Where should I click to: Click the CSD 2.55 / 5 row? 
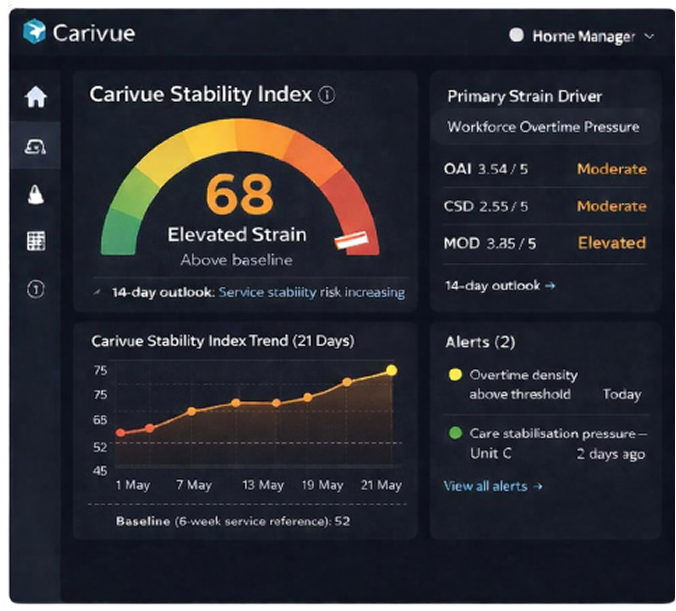coord(545,206)
